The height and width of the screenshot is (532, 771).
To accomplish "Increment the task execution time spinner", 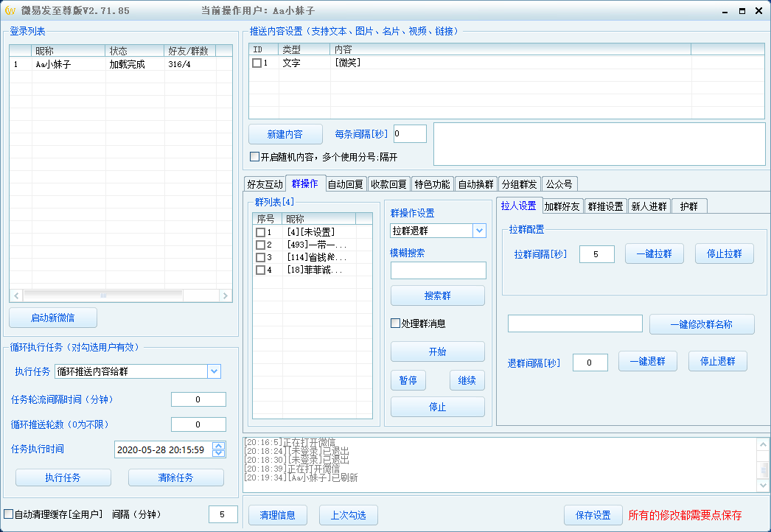I will [219, 446].
